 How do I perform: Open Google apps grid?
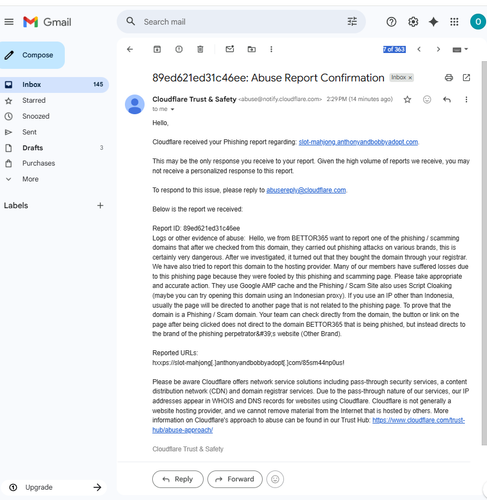[454, 22]
